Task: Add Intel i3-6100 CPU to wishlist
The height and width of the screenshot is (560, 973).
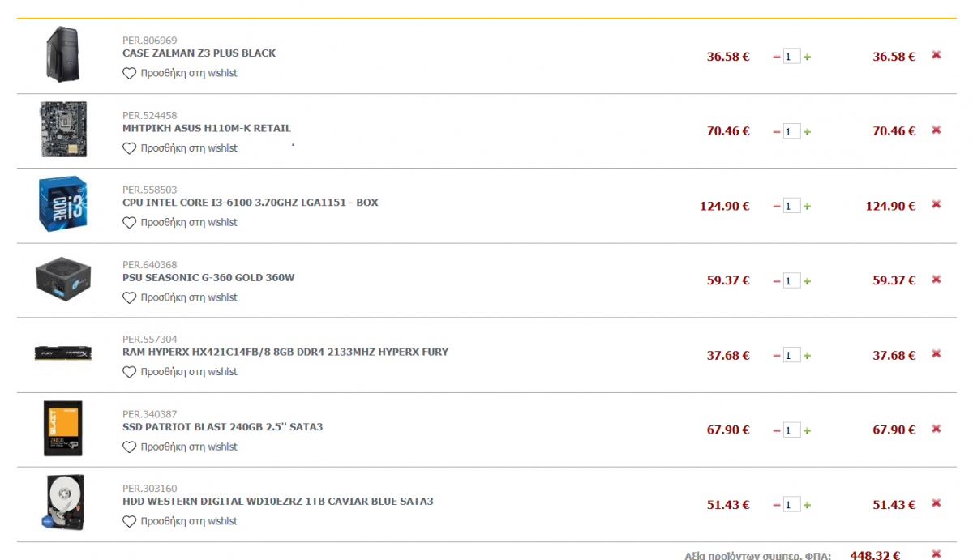Action: point(129,223)
